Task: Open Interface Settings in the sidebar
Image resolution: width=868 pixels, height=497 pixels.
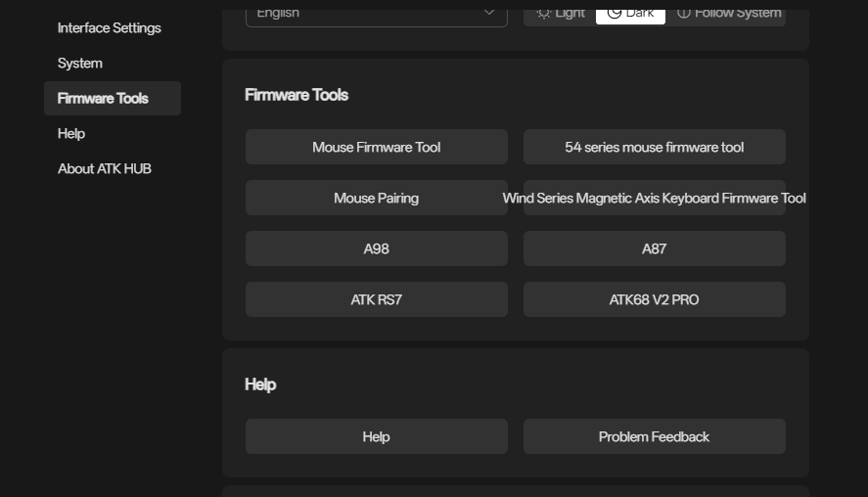Action: tap(109, 27)
